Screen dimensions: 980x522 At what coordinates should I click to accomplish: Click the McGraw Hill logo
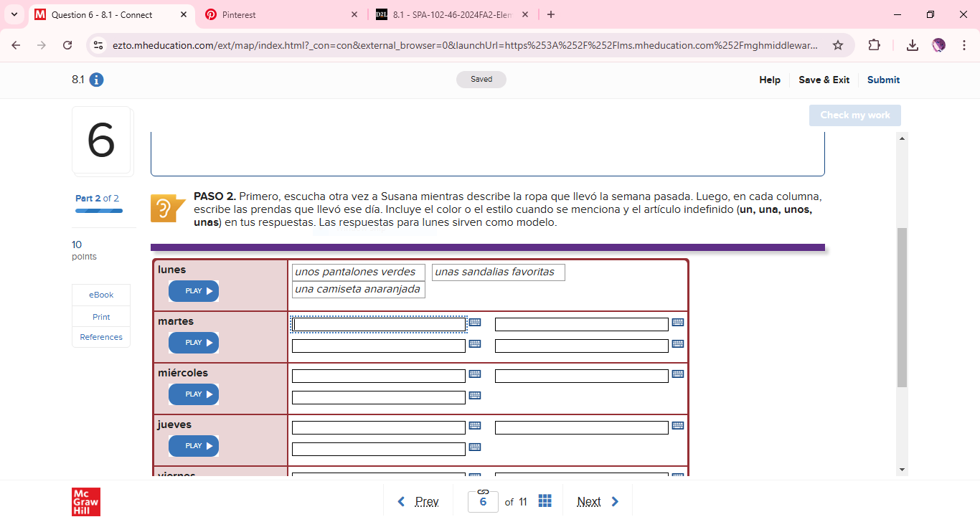(86, 502)
